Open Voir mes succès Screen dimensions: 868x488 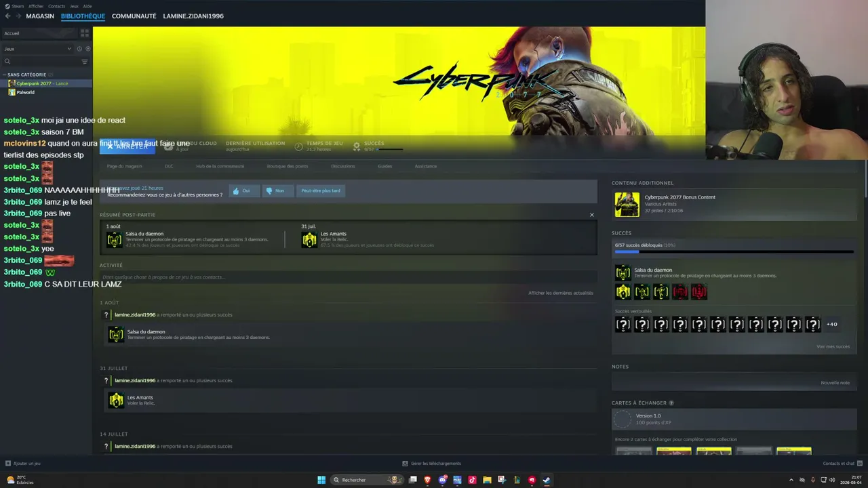[x=833, y=346]
